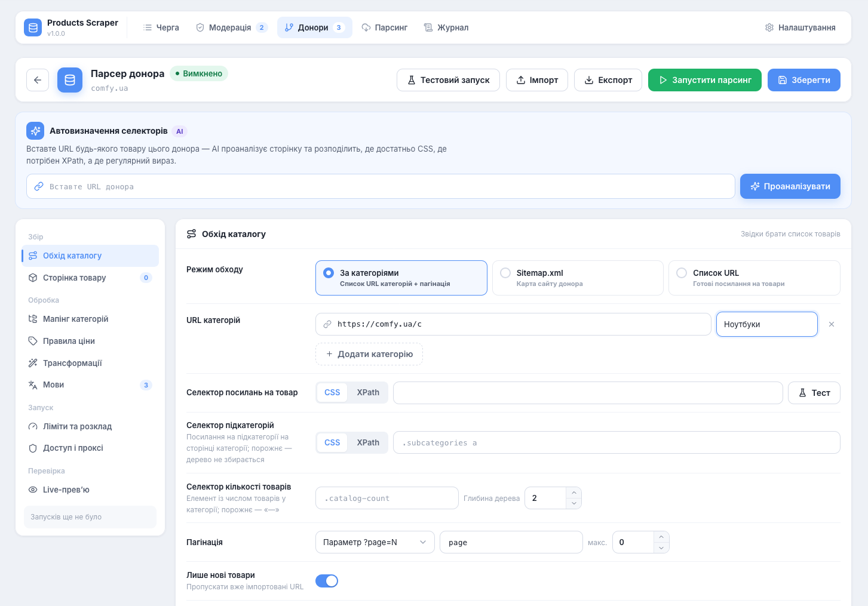Decrease Глибина дерева value
Image resolution: width=868 pixels, height=606 pixels.
point(573,503)
